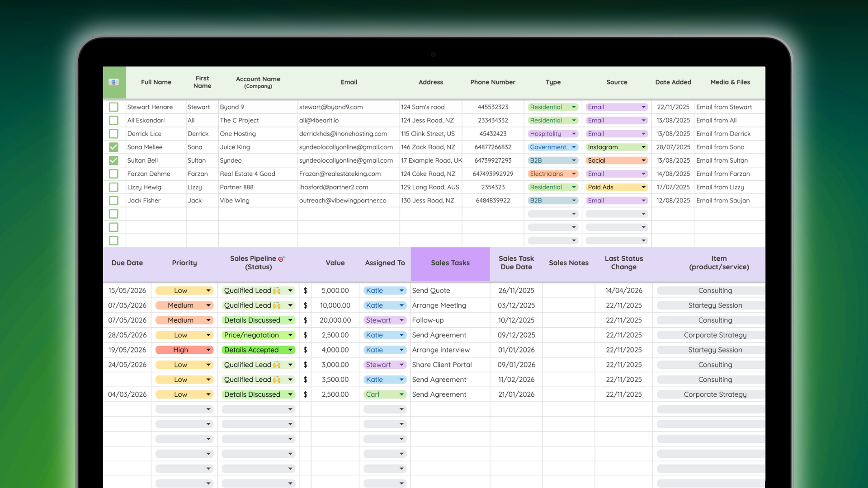Open the Carl assigned-to dropdown

coord(385,394)
